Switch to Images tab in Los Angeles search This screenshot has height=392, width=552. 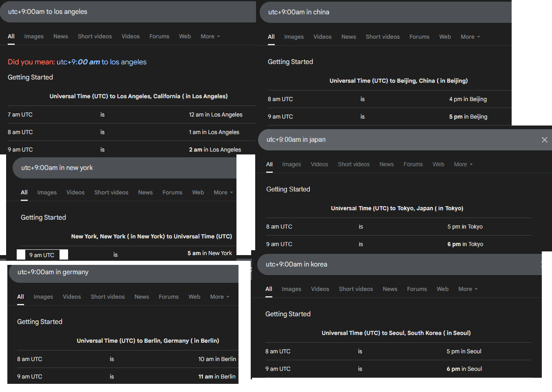pyautogui.click(x=34, y=36)
